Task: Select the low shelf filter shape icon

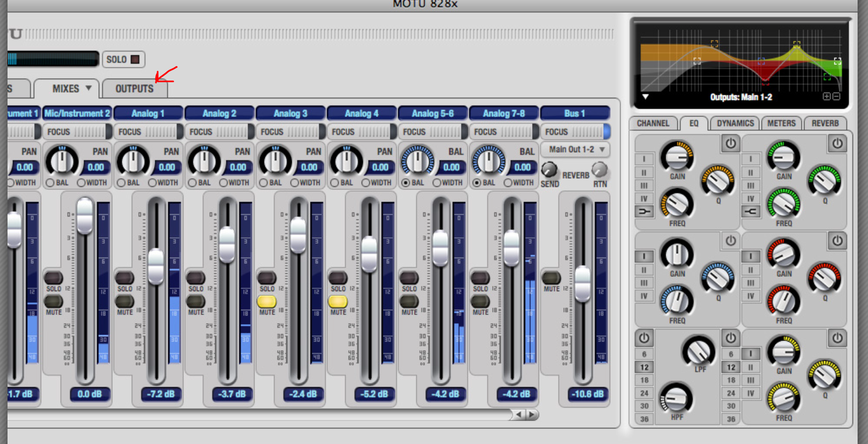Action: (x=644, y=212)
